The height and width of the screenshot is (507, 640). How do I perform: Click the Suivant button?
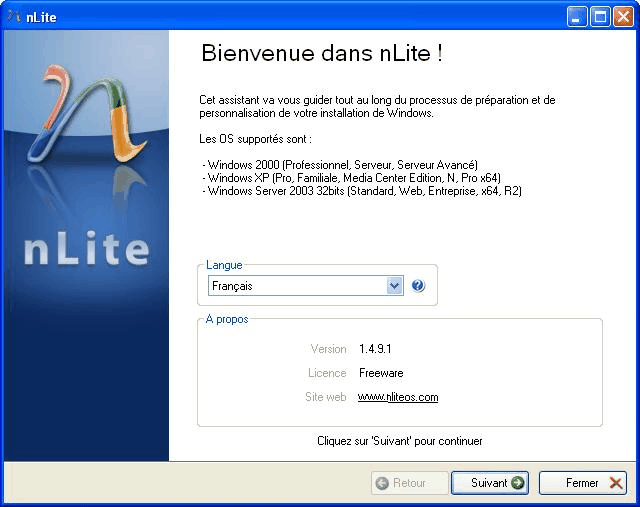(490, 483)
